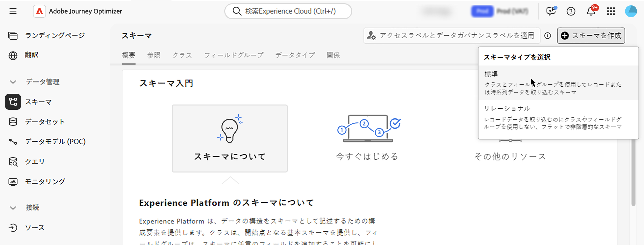
Task: Open ランディングページ in the sidebar
Action: (55, 35)
